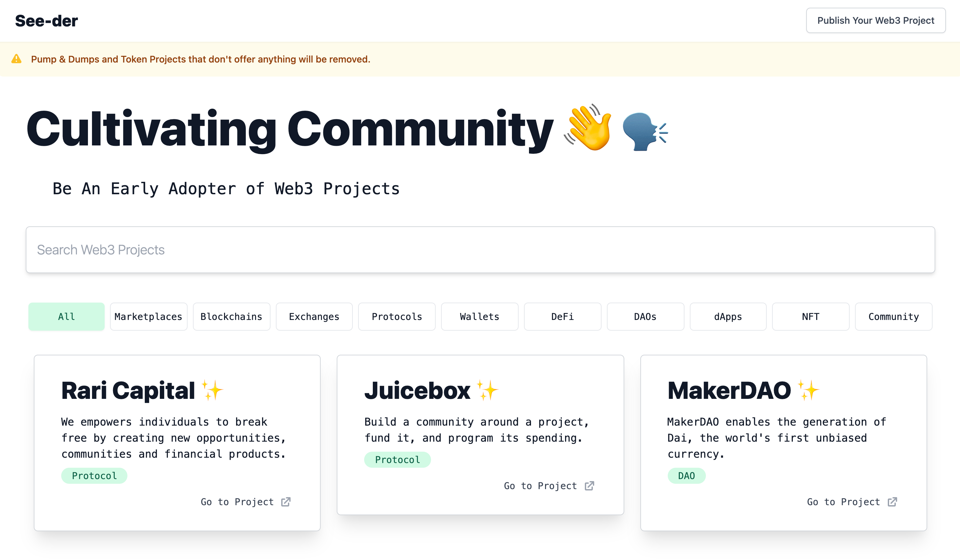Select the All category filter
Viewport: 960px width, 560px height.
(x=66, y=317)
